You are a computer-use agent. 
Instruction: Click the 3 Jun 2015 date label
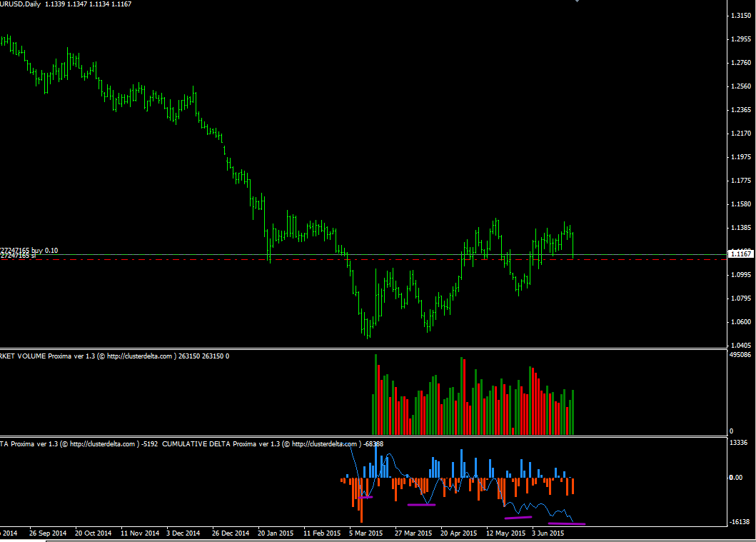pyautogui.click(x=548, y=533)
